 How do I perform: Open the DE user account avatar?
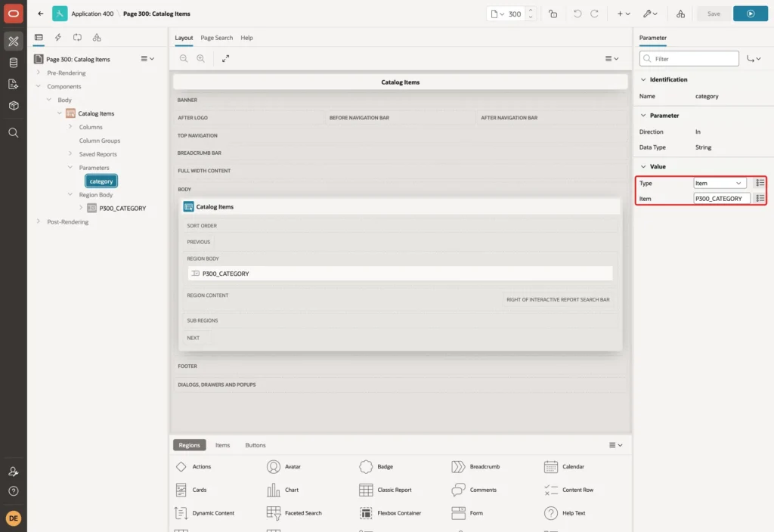tap(14, 518)
